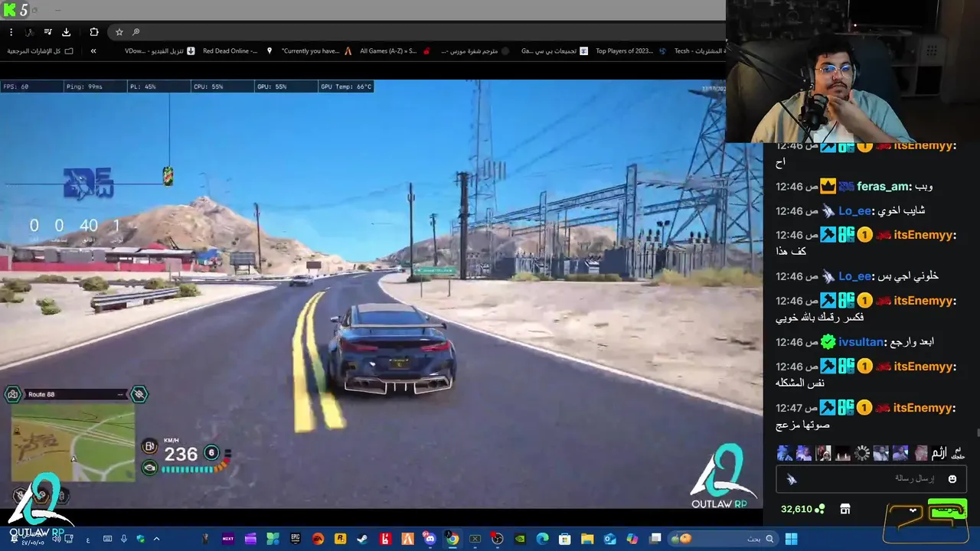Viewport: 980px width, 551px height.
Task: Click the send message chat input field
Action: [871, 479]
